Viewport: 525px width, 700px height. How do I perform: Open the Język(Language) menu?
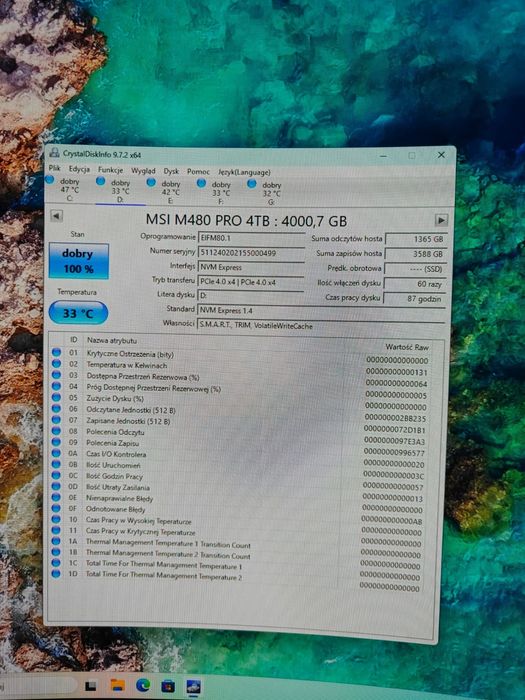tap(244, 172)
